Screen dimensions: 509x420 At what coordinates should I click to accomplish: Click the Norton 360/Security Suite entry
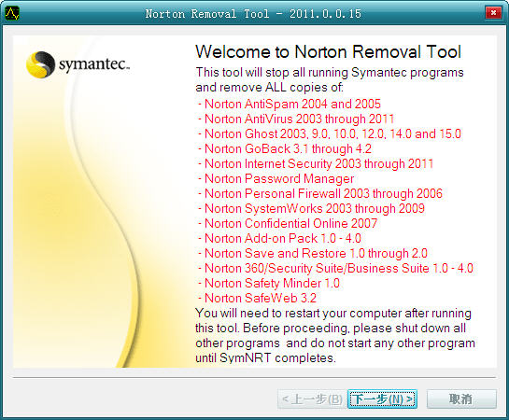click(335, 268)
